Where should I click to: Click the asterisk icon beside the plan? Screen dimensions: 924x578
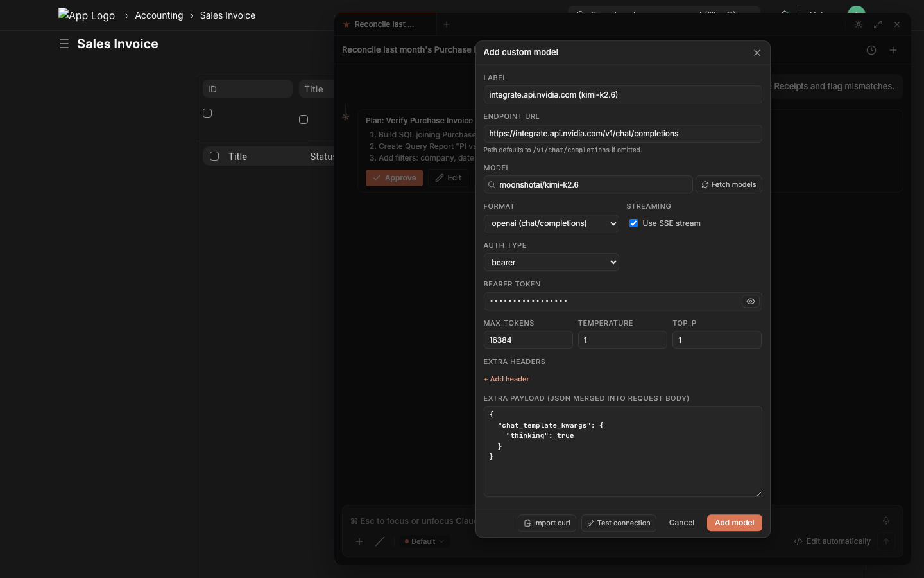(346, 117)
